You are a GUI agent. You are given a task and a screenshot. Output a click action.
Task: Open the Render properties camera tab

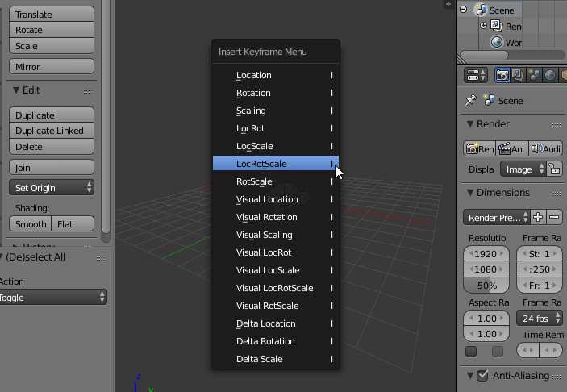tap(502, 75)
